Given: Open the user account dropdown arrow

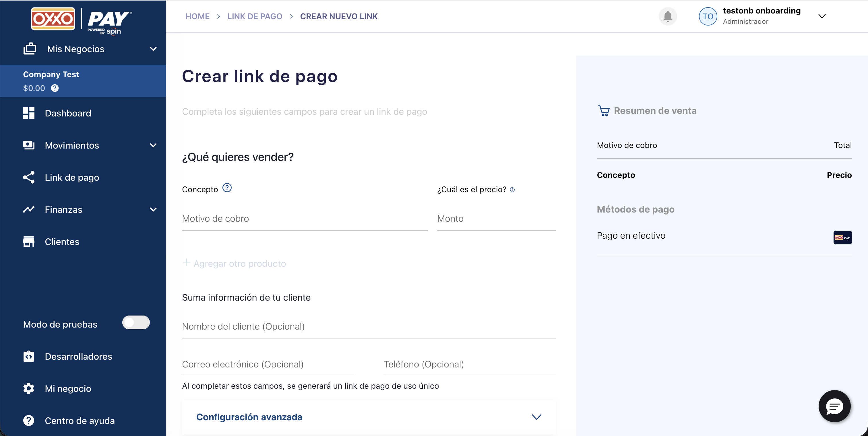Looking at the screenshot, I should click(822, 17).
